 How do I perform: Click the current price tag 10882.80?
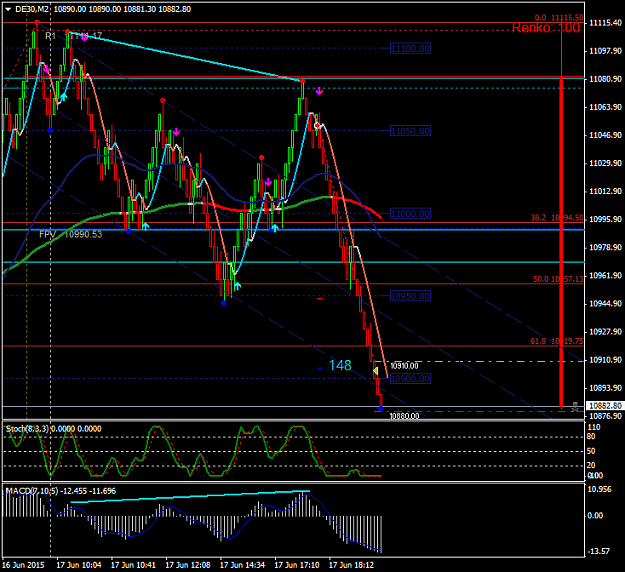coord(605,406)
